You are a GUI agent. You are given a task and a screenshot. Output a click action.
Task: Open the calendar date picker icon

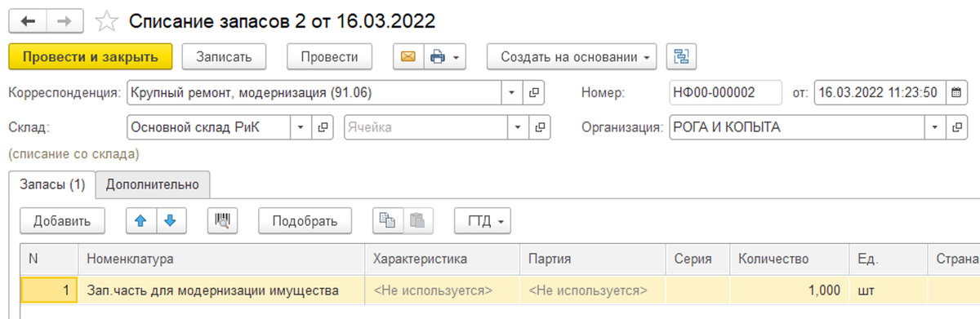[955, 92]
